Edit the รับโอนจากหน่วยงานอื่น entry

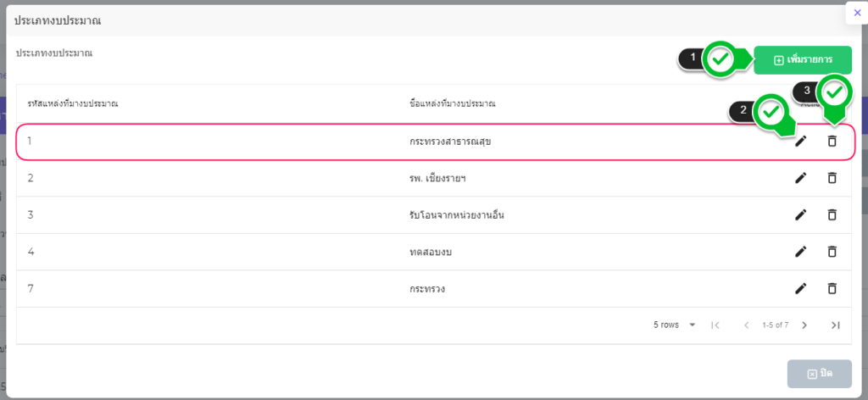(800, 214)
